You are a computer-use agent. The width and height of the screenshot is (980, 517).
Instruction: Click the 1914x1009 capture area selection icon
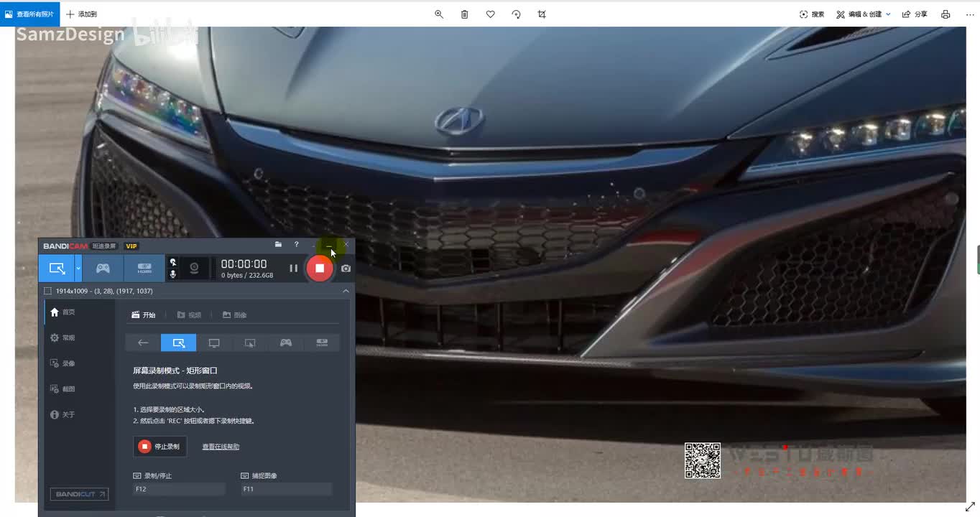pyautogui.click(x=47, y=291)
